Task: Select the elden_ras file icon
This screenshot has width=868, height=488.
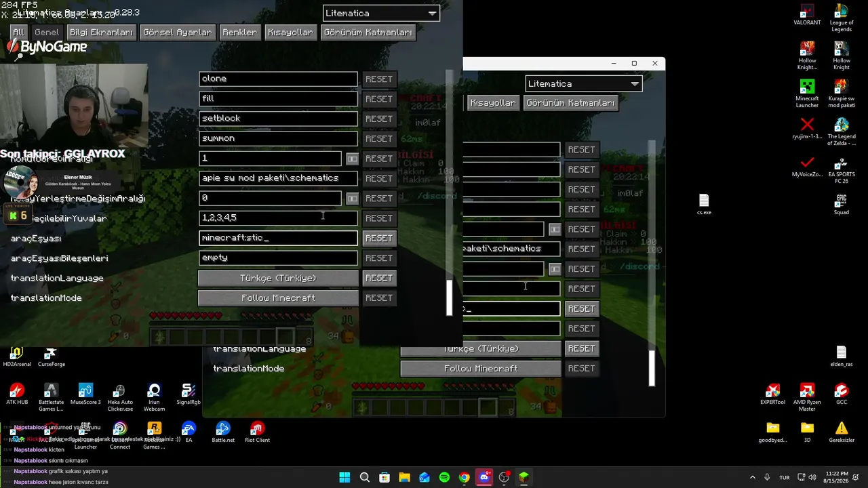Action: point(842,357)
